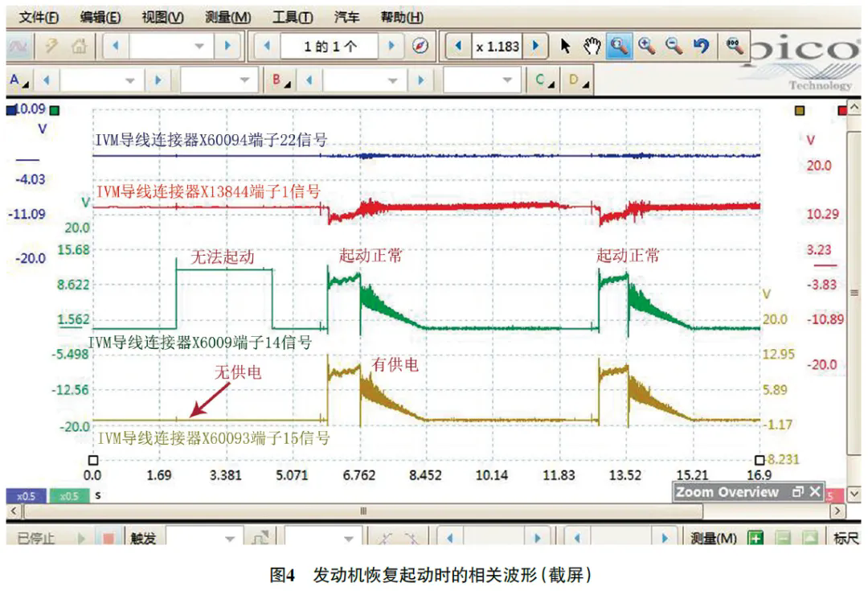868x591 pixels.
Task: Float the Zoom Overview panel
Action: coord(798,491)
